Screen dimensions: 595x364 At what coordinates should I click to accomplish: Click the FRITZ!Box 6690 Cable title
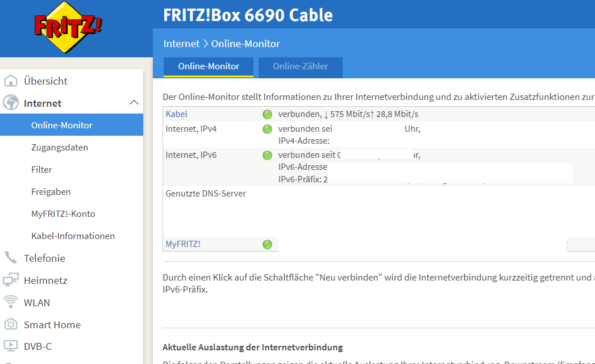[248, 15]
